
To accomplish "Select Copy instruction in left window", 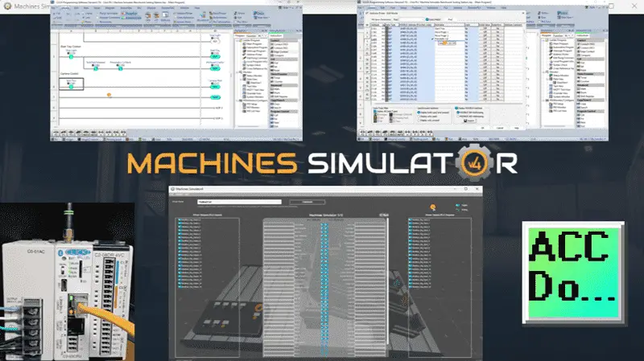I will (275, 104).
